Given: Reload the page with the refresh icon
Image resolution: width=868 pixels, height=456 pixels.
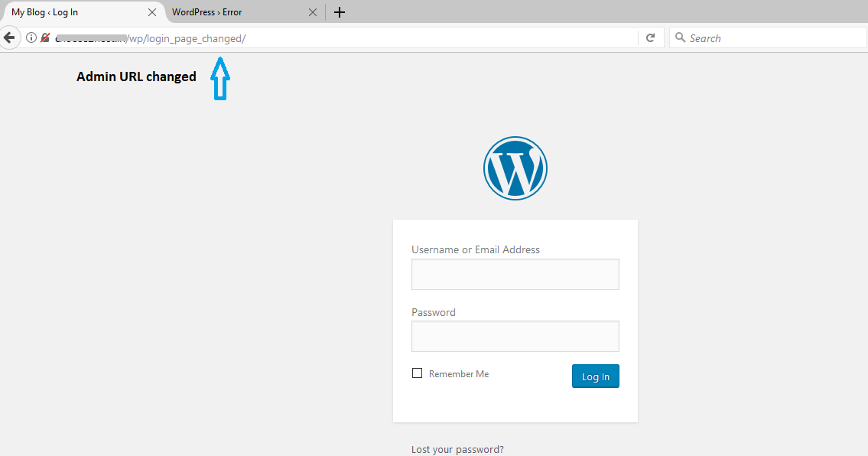Looking at the screenshot, I should [x=650, y=37].
